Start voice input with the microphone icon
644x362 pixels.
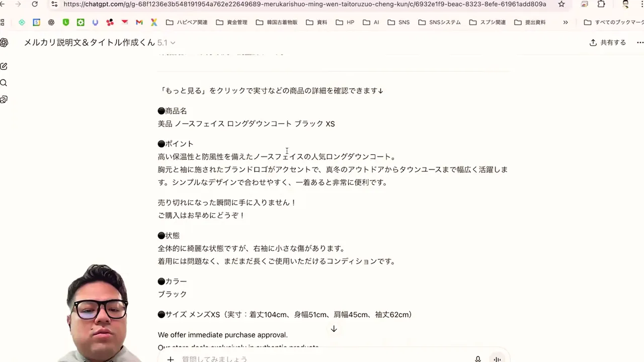[x=478, y=359]
